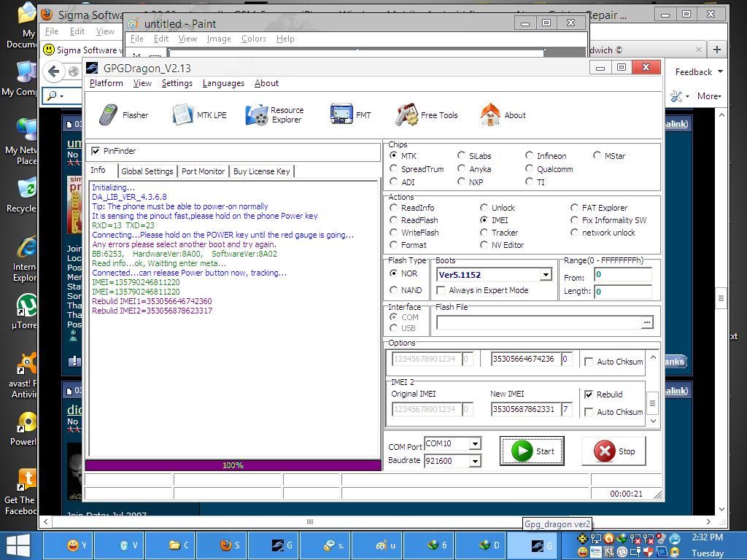Select the SpreadTrum chip option
The image size is (747, 560).
[x=395, y=169]
